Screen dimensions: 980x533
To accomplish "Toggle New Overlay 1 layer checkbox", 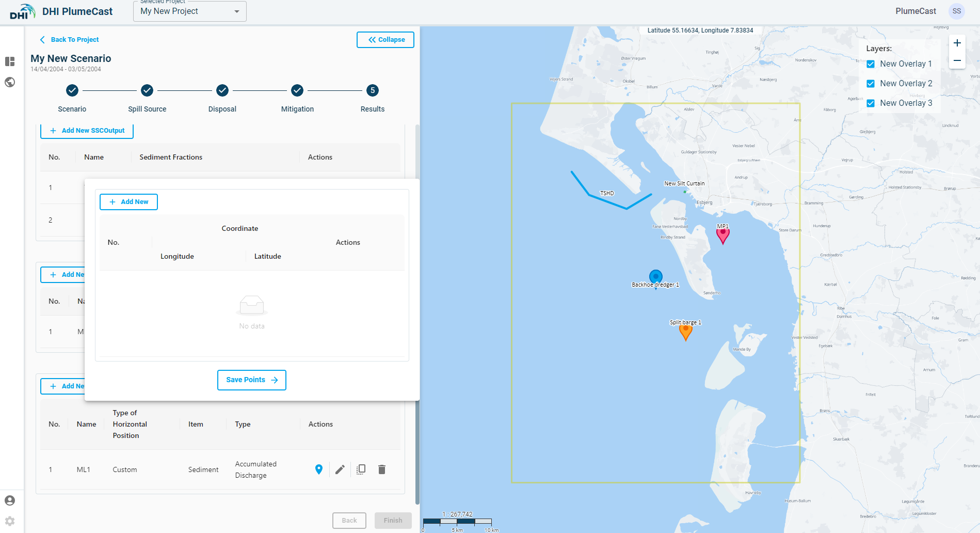I will coord(871,64).
